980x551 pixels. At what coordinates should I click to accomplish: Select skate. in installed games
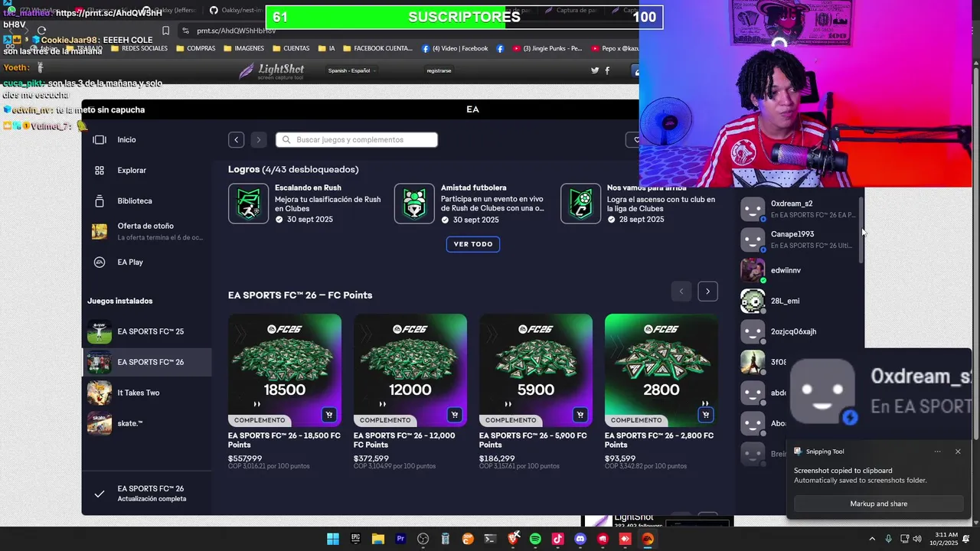(x=146, y=423)
